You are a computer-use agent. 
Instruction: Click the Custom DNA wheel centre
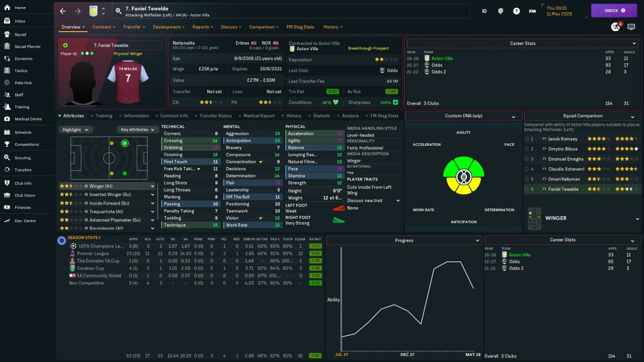tap(463, 176)
